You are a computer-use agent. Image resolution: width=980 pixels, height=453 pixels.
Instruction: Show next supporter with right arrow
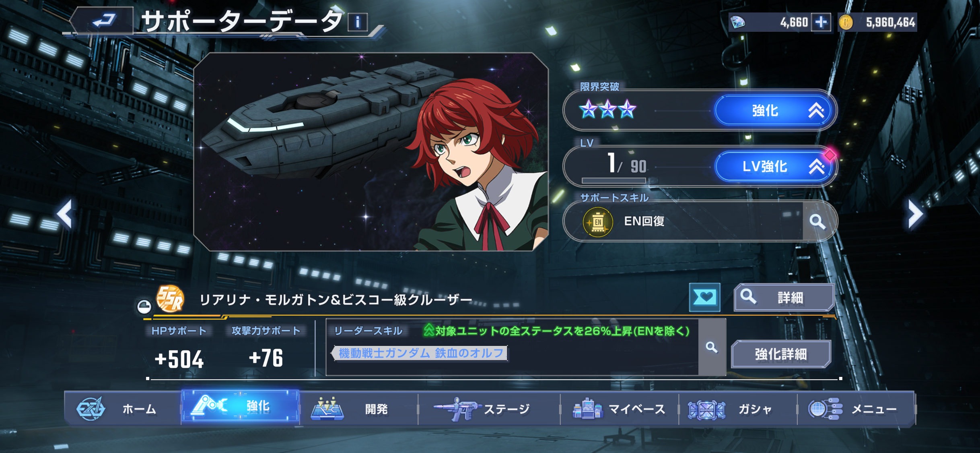click(915, 214)
